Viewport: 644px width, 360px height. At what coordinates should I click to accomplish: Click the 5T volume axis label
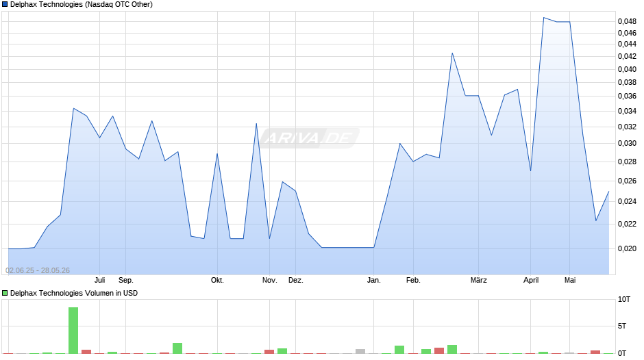pos(622,326)
